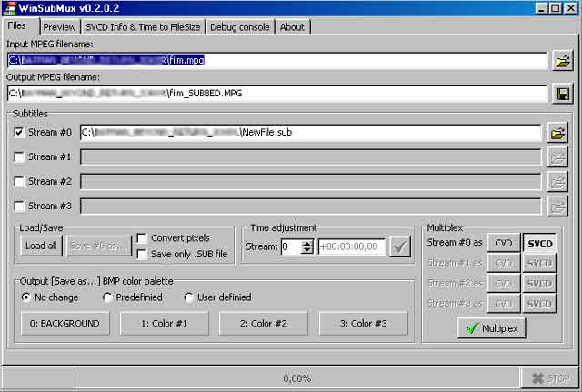Open the About tab
The width and height of the screenshot is (582, 392).
[293, 27]
